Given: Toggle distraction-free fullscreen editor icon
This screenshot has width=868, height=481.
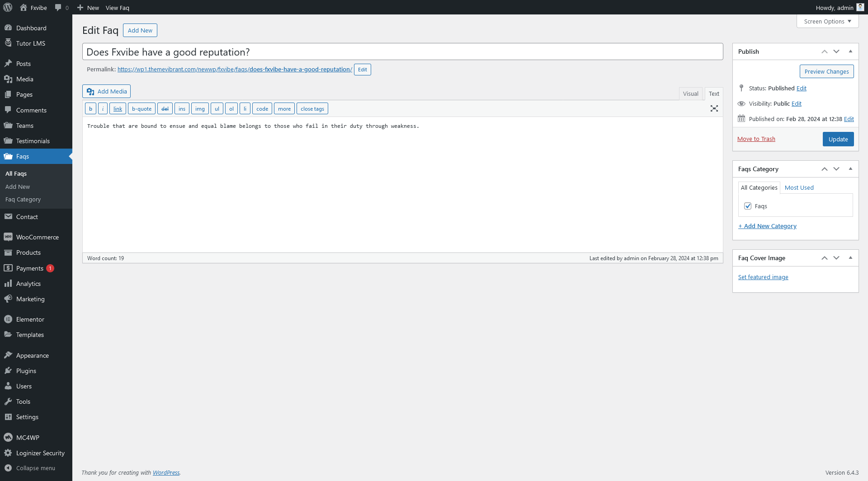Looking at the screenshot, I should click(714, 108).
